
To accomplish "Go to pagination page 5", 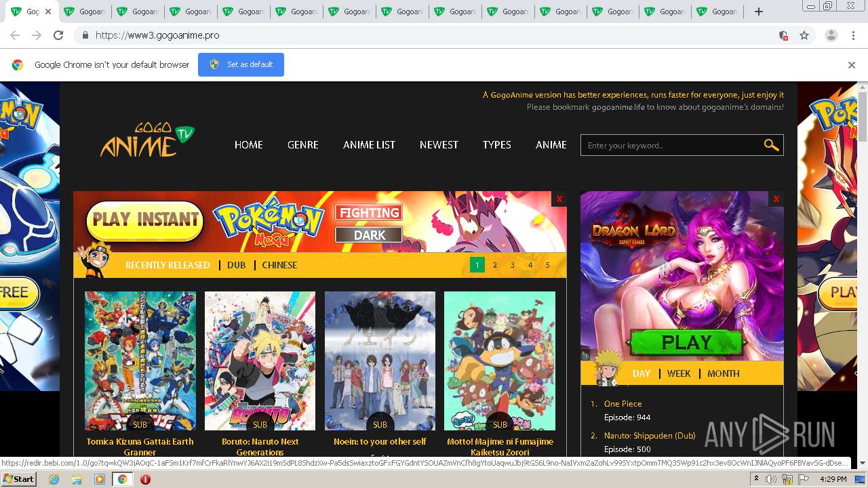I will pyautogui.click(x=548, y=265).
